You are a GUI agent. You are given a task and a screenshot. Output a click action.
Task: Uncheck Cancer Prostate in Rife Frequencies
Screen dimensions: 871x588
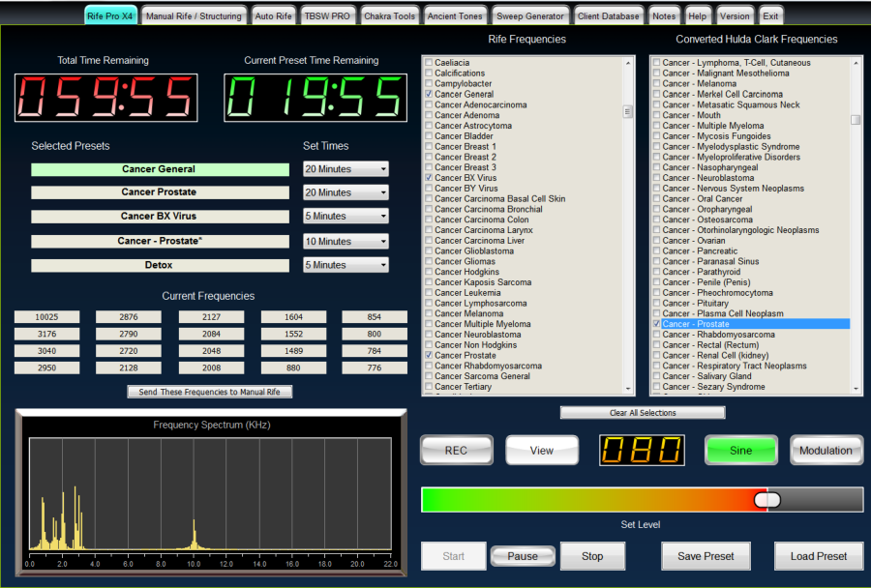(x=429, y=355)
